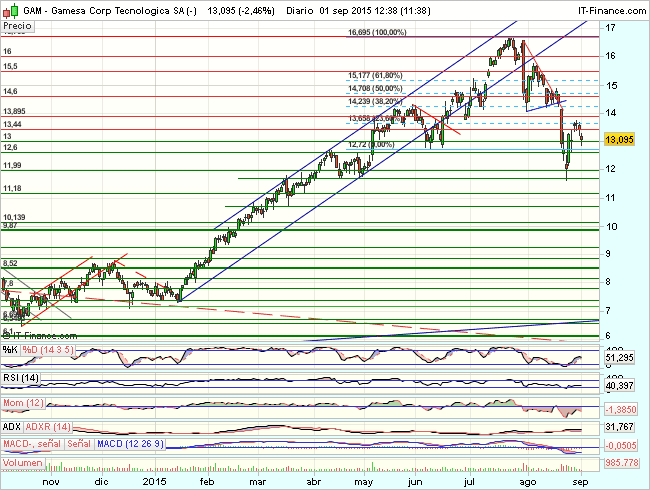Viewport: 650px width, 490px height.
Task: Click the dic label on the time axis
Action: tap(102, 482)
